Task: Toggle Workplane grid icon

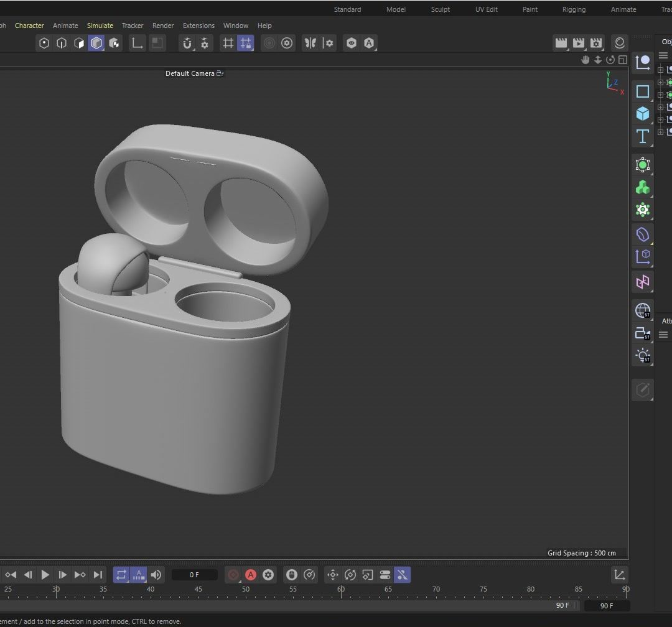Action: 228,43
